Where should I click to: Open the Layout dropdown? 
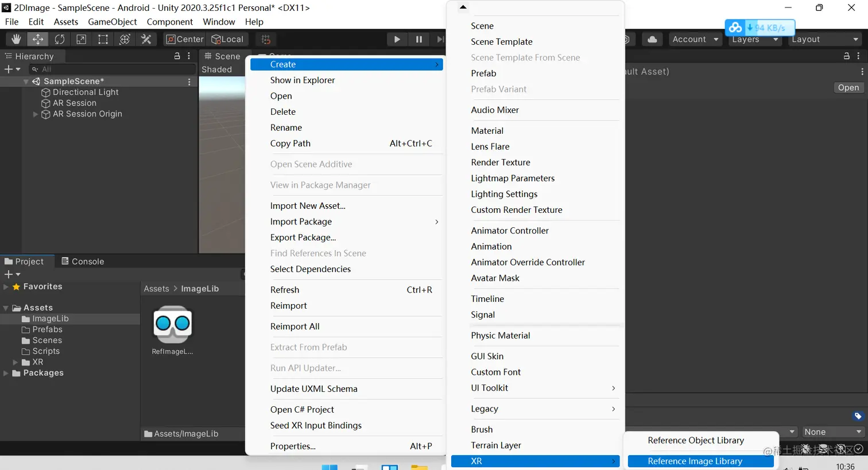pos(825,39)
